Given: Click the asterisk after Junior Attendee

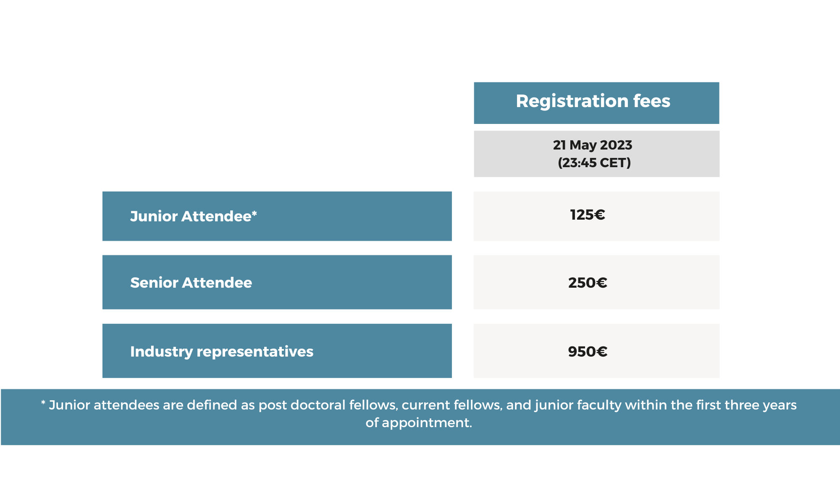Looking at the screenshot, I should pos(254,214).
